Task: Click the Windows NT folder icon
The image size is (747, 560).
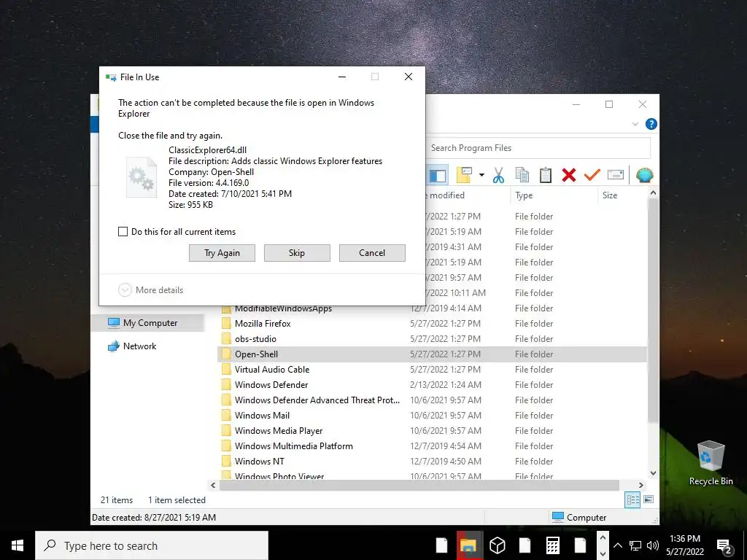Action: pyautogui.click(x=226, y=461)
